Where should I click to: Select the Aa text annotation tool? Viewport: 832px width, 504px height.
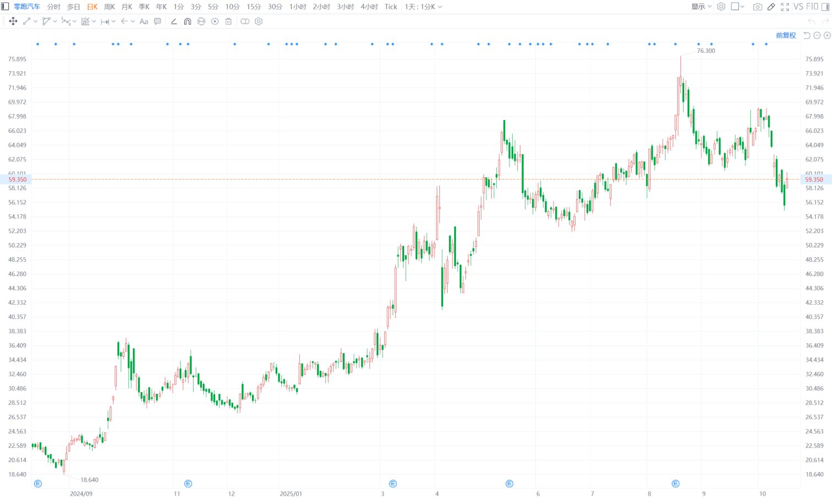coord(144,21)
